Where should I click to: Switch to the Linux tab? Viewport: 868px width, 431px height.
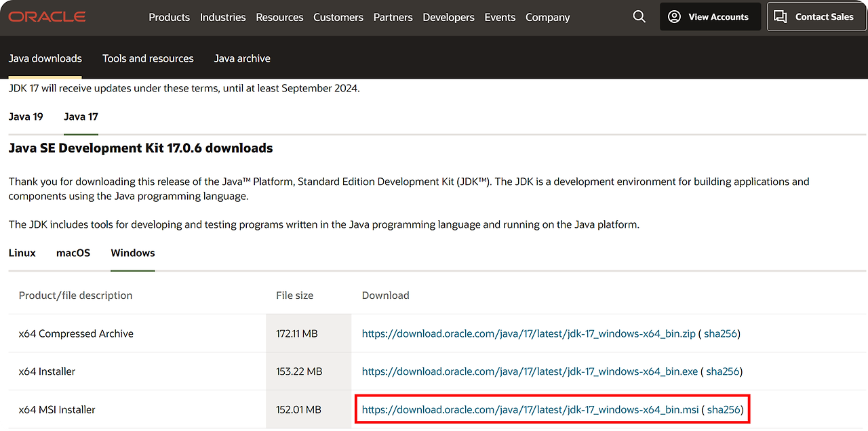(22, 253)
